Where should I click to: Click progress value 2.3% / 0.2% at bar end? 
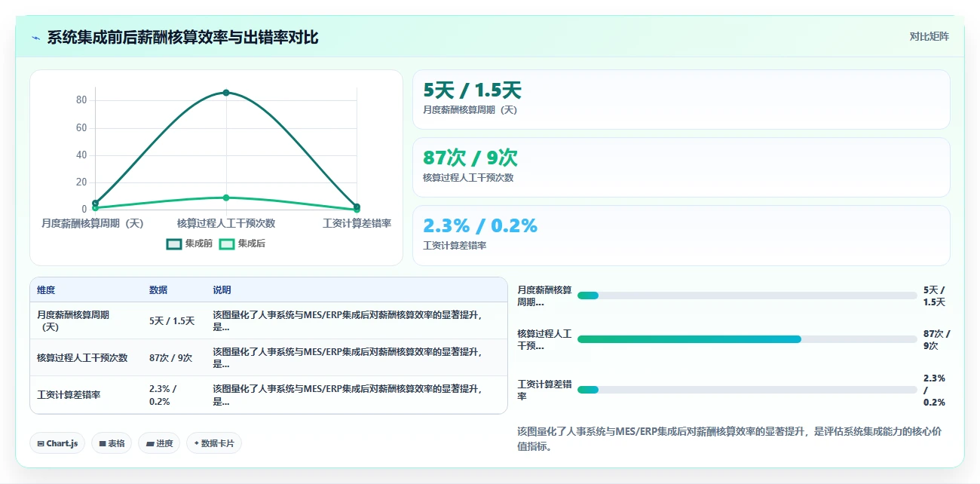click(934, 390)
